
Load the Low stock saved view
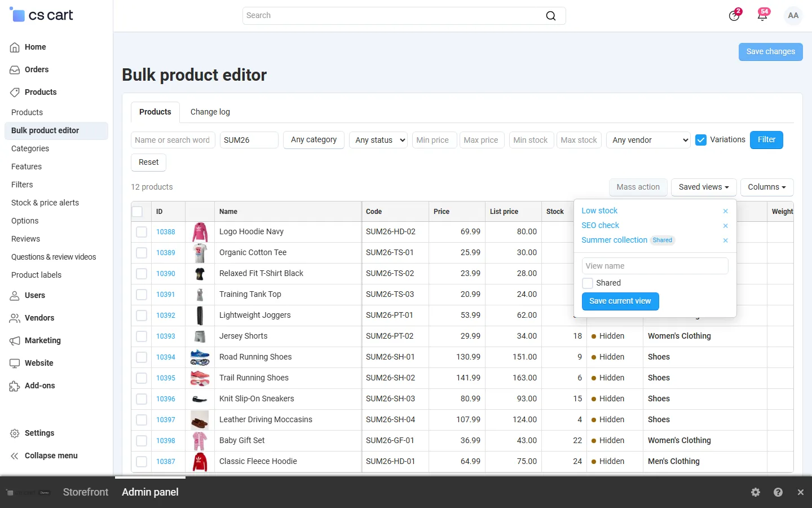[x=599, y=211]
